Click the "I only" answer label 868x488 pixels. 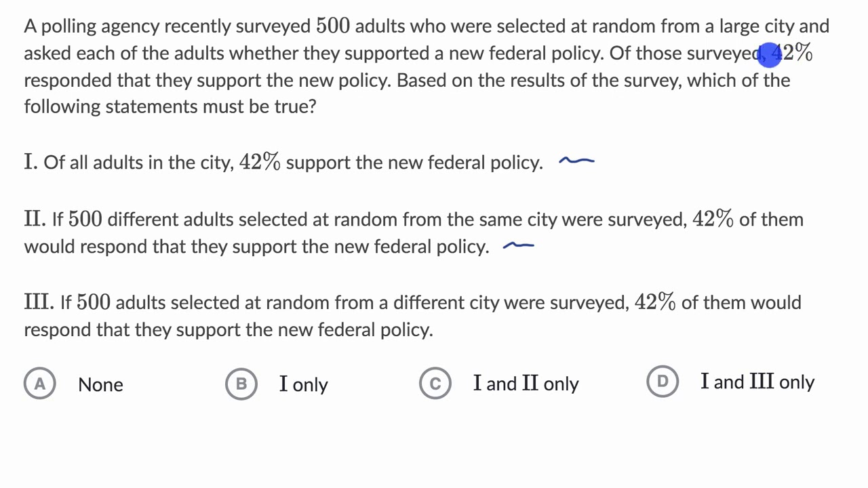[x=303, y=384]
